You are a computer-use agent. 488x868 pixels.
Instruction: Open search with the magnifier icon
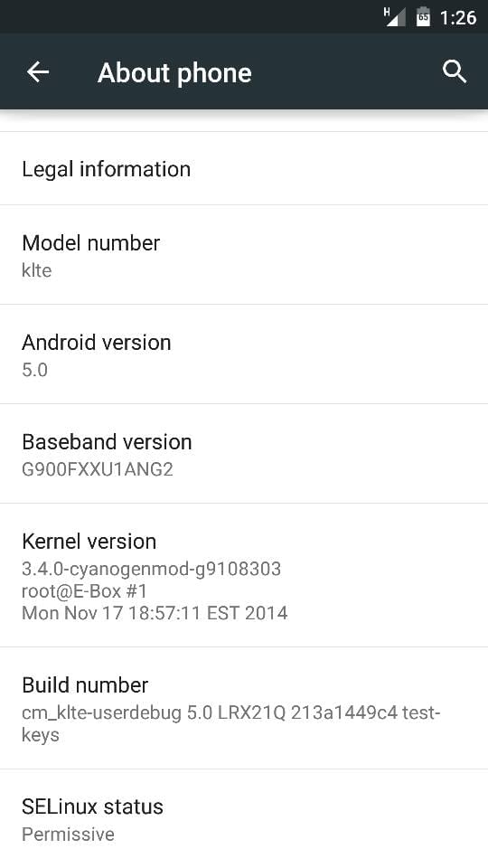click(455, 72)
